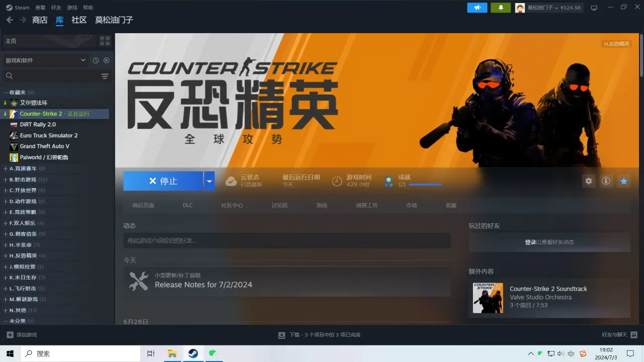Open game settings gear icon
This screenshot has width=644, height=362.
[x=588, y=181]
